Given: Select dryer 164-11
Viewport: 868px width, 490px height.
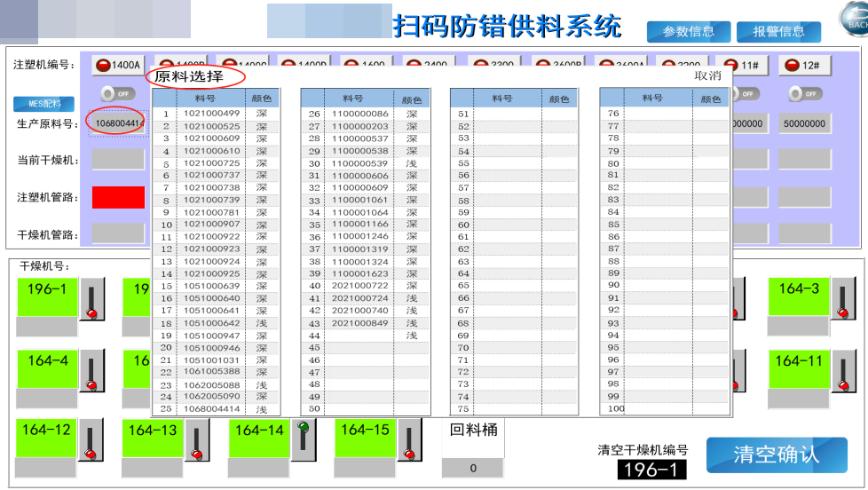Looking at the screenshot, I should [x=798, y=368].
